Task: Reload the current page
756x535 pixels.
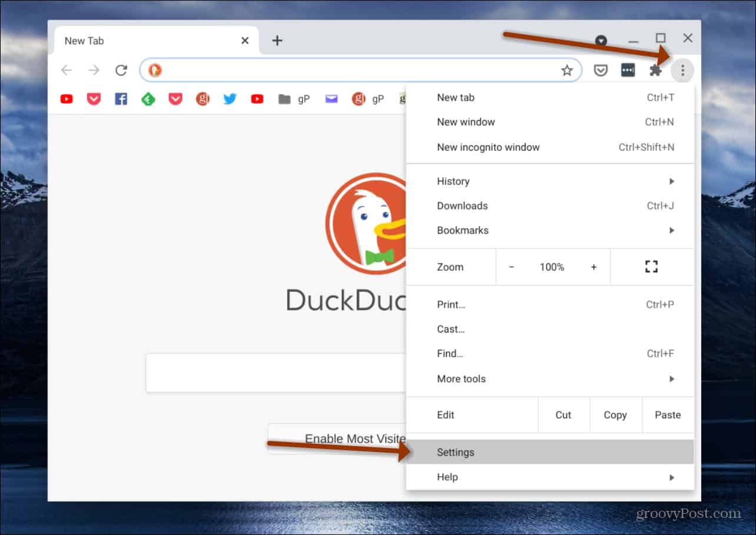Action: [121, 71]
